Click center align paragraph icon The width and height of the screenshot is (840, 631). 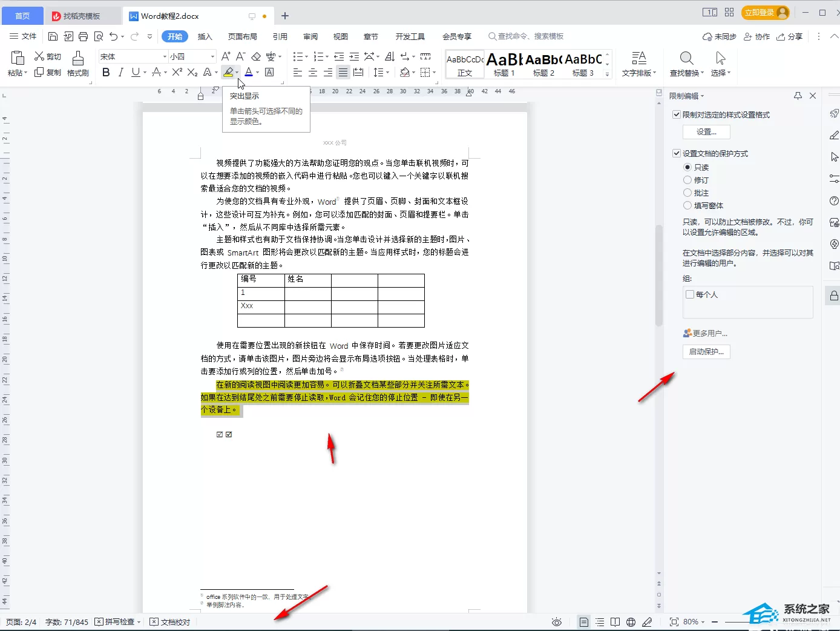pos(313,72)
